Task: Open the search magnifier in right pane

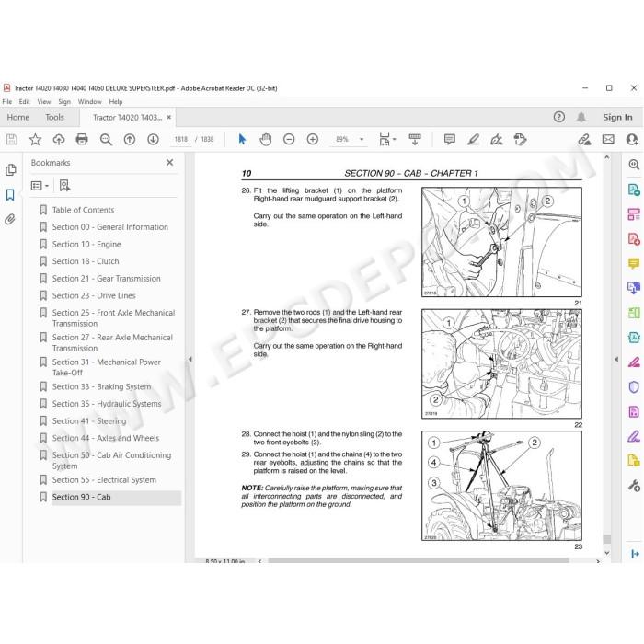Action: pyautogui.click(x=634, y=165)
